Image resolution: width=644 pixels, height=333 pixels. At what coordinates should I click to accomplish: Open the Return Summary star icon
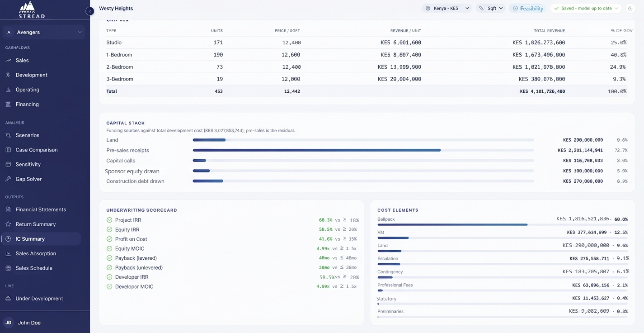click(x=8, y=224)
